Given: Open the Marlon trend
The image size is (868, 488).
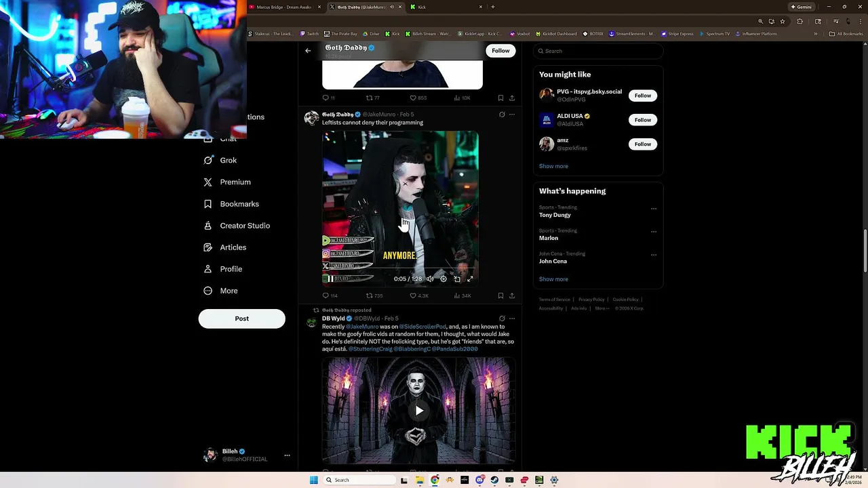Looking at the screenshot, I should coord(549,238).
